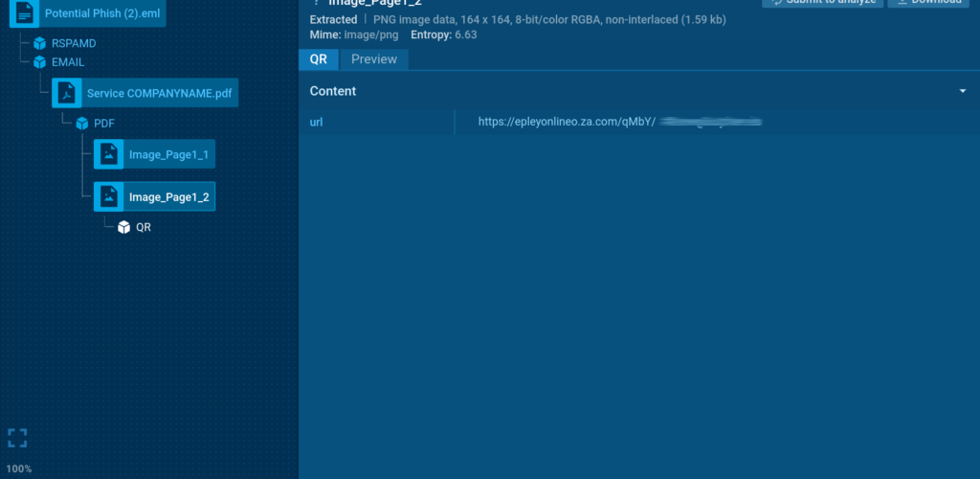Click the Content section header
The width and height of the screenshot is (980, 479).
click(x=638, y=91)
